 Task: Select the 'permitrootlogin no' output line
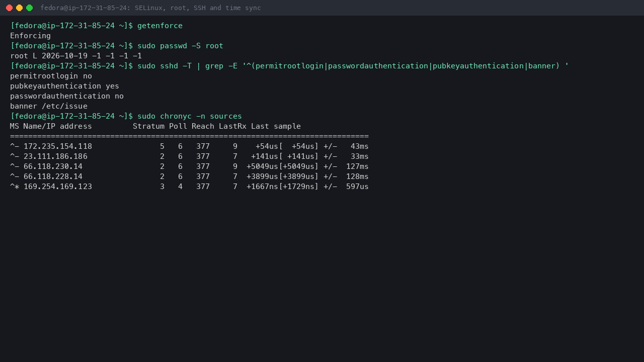(x=51, y=76)
